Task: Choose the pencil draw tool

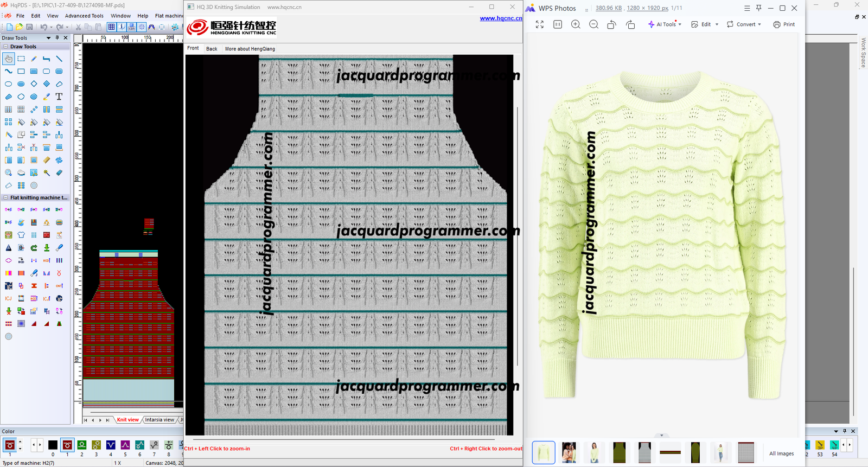Action: (34, 59)
